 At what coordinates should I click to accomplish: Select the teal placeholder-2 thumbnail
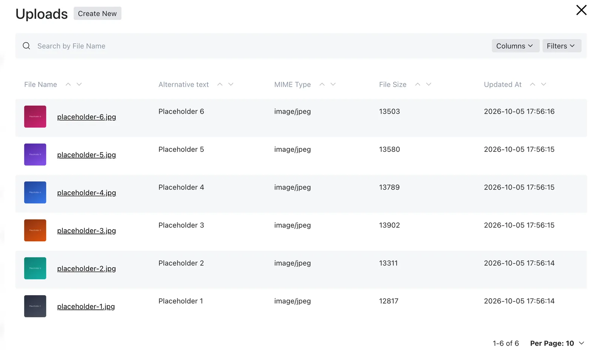[35, 268]
